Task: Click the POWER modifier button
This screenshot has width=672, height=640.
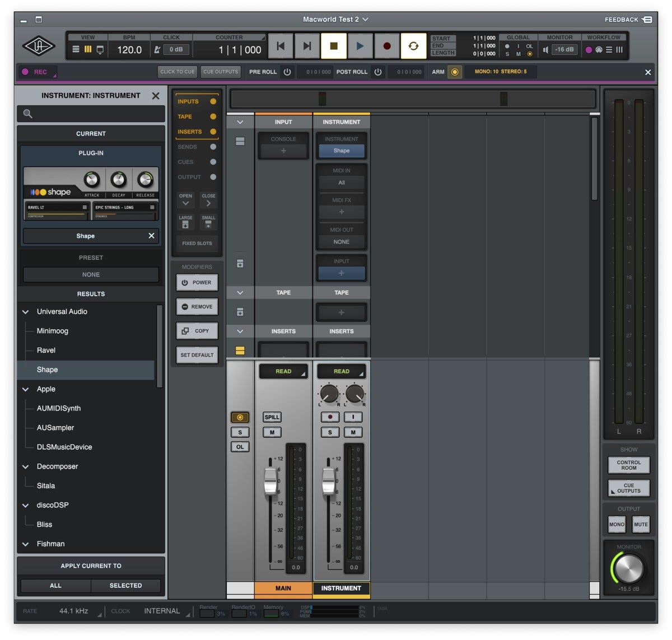Action: (x=197, y=283)
